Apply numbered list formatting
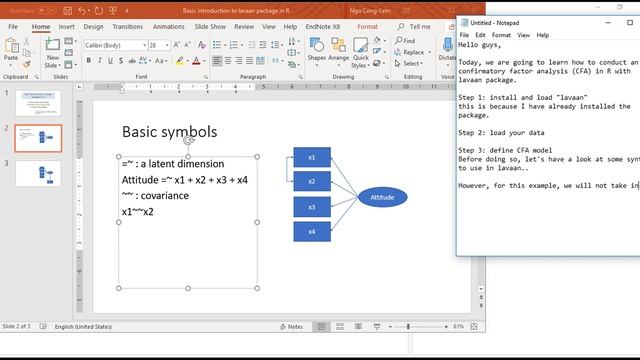This screenshot has height=360, width=640. tap(233, 44)
